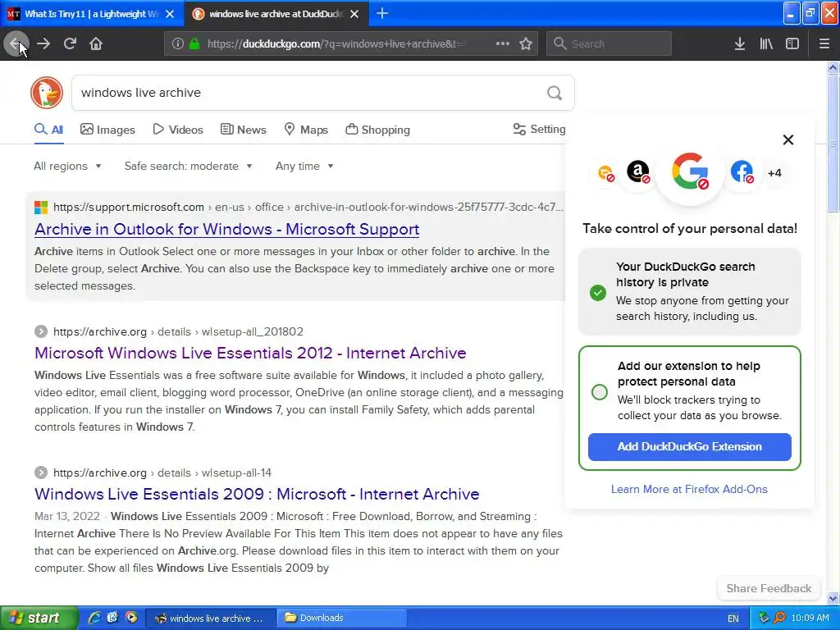Viewport: 840px width, 630px height.
Task: Open Archive in Outlook for Windows link
Action: click(x=226, y=230)
